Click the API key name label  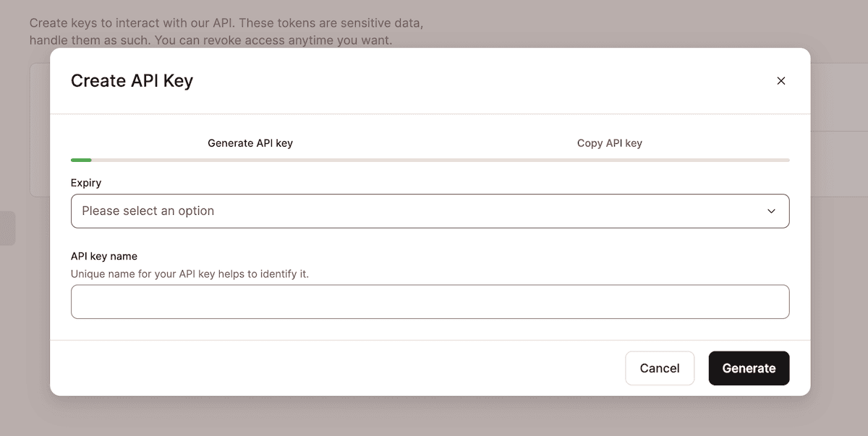click(104, 256)
